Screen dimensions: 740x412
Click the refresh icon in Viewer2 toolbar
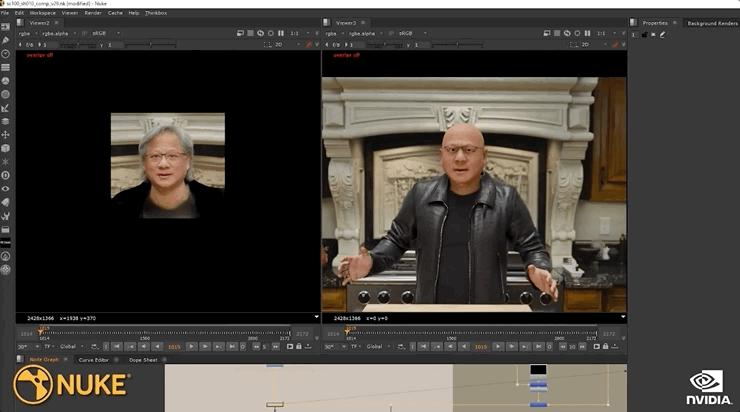click(x=259, y=33)
